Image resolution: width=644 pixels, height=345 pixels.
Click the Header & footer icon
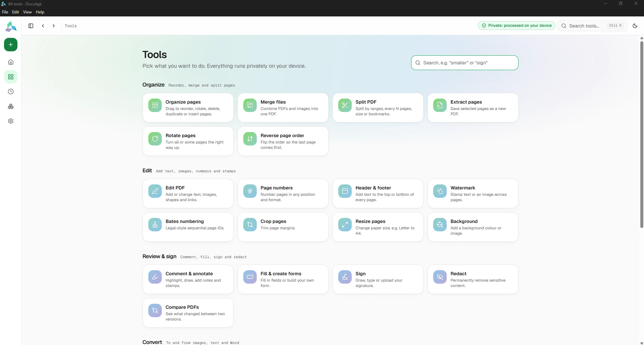coord(345,191)
